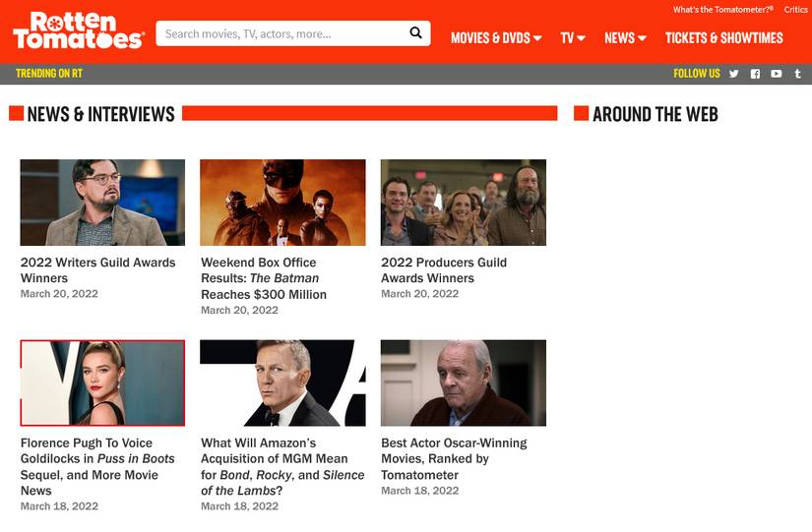
Task: Open the Critics link
Action: pyautogui.click(x=795, y=9)
